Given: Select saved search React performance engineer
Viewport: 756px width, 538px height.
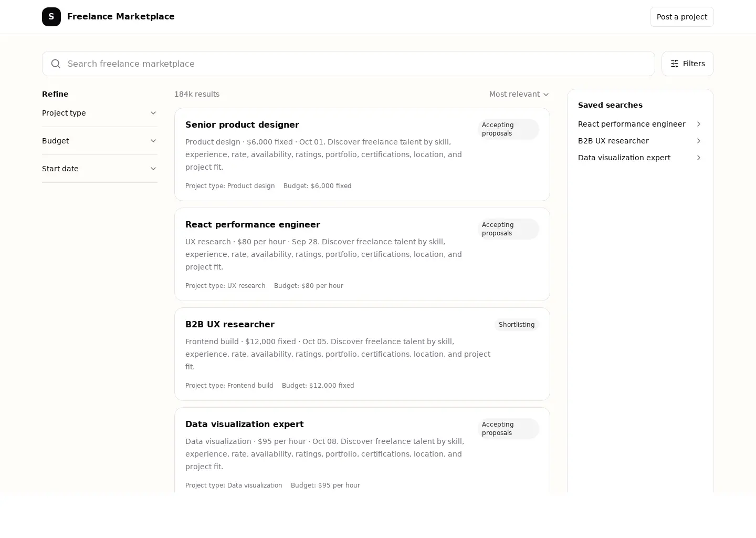Looking at the screenshot, I should [640, 124].
